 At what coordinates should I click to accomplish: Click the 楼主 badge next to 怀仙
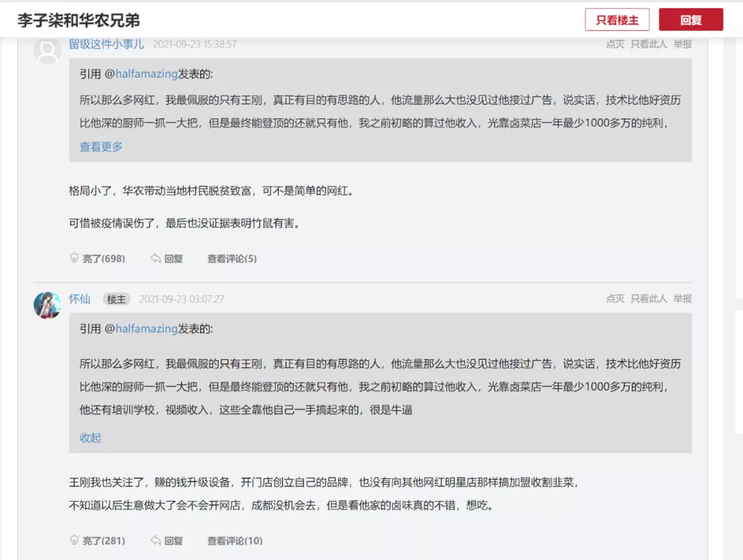[x=116, y=299]
